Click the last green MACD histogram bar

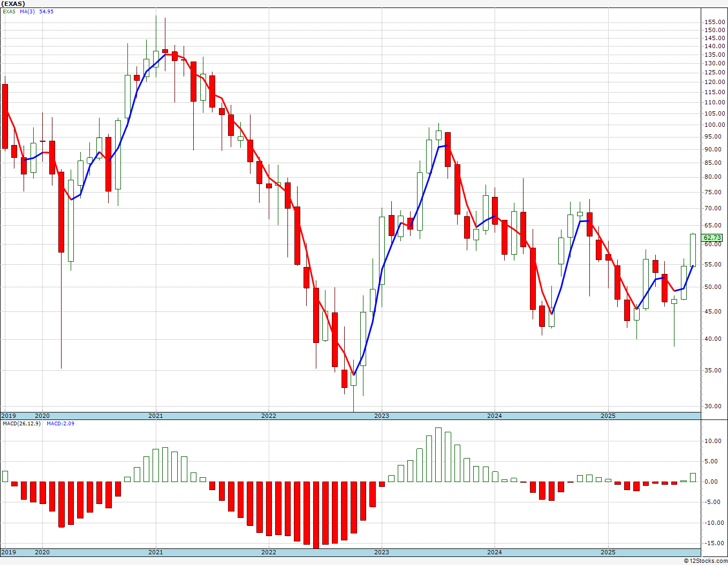click(x=693, y=477)
